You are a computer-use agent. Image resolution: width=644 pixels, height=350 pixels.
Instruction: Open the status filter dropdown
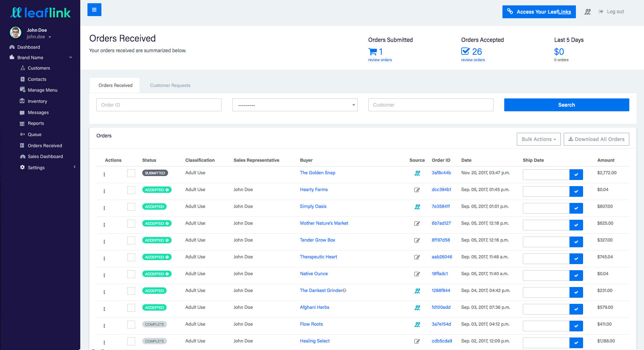(x=295, y=105)
